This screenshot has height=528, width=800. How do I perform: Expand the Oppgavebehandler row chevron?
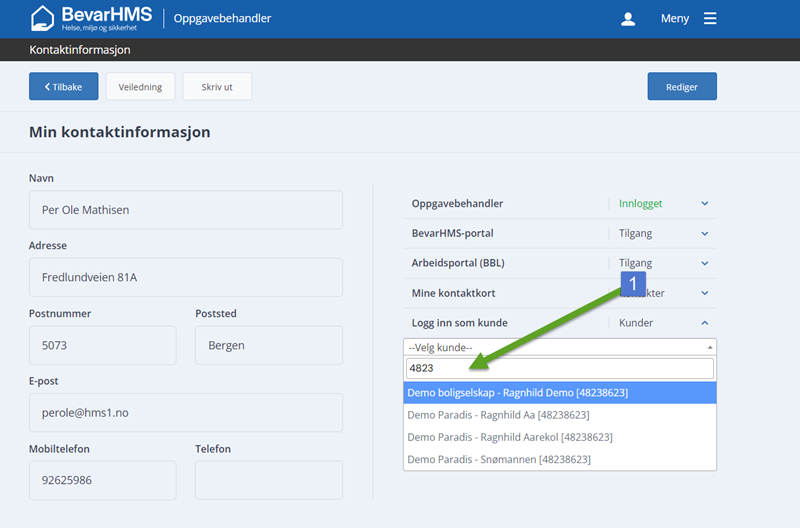704,204
